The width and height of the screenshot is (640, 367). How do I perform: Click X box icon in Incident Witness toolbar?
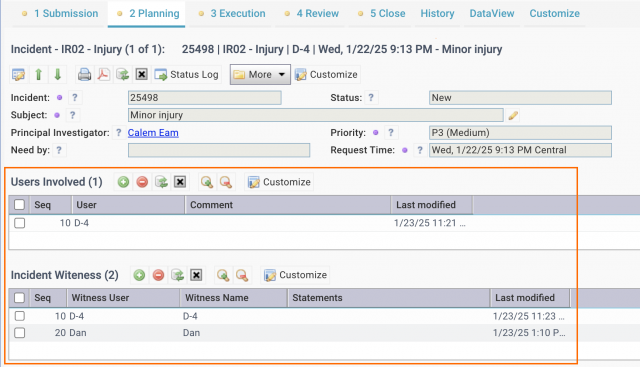pyautogui.click(x=196, y=275)
